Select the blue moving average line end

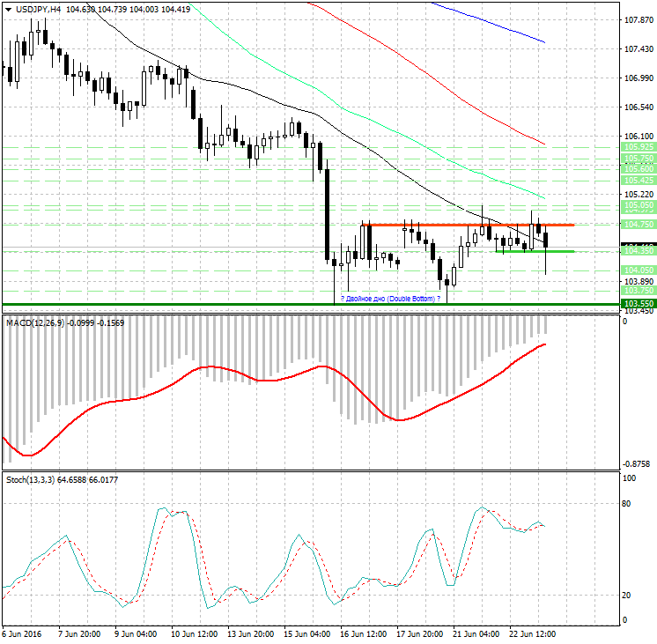click(x=543, y=42)
